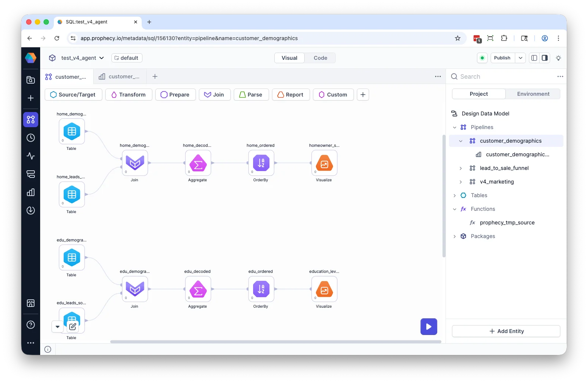Click the plus button after Custom
This screenshot has width=588, height=383.
pos(363,95)
